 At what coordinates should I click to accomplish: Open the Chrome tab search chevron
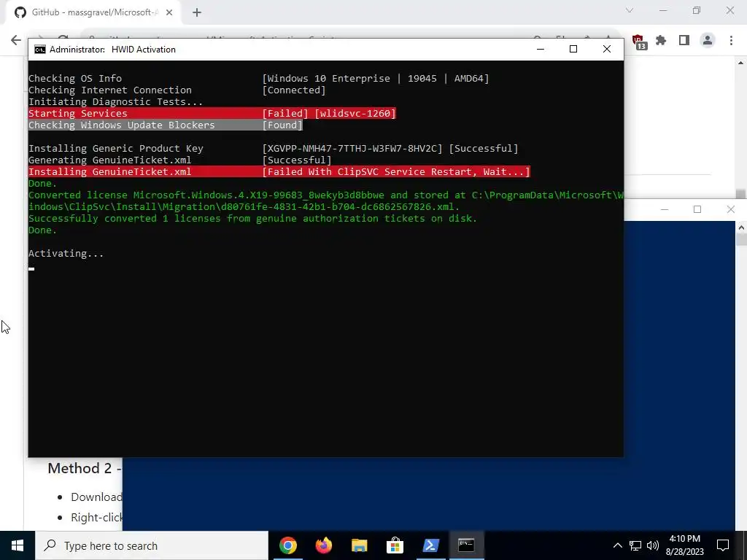pyautogui.click(x=630, y=10)
